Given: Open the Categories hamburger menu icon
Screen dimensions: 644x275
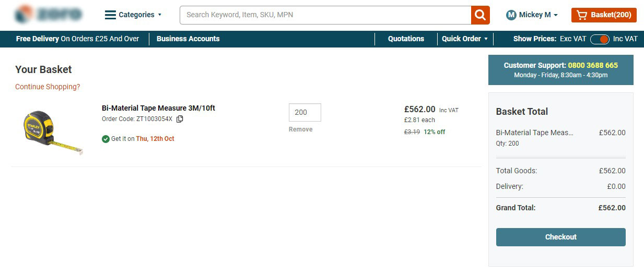Looking at the screenshot, I should (x=110, y=15).
